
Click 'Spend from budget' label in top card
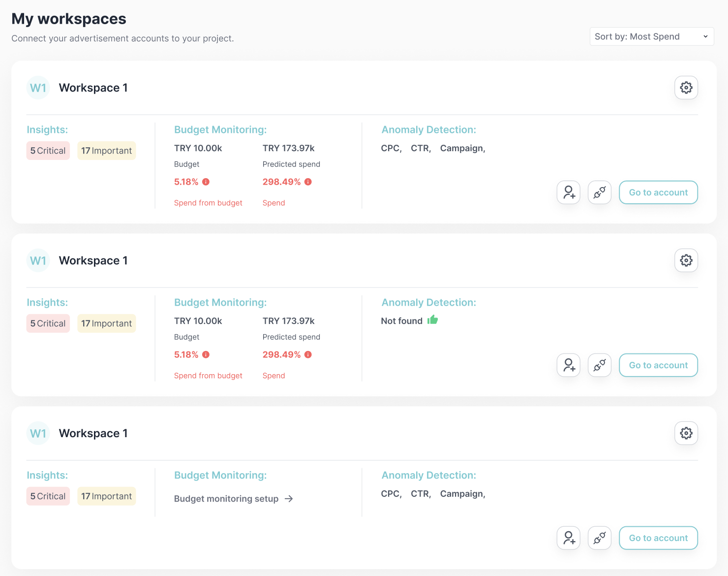click(x=208, y=203)
